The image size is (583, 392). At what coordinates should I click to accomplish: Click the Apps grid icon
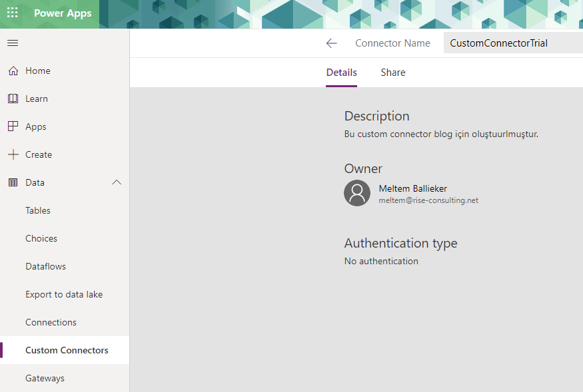[x=13, y=126]
